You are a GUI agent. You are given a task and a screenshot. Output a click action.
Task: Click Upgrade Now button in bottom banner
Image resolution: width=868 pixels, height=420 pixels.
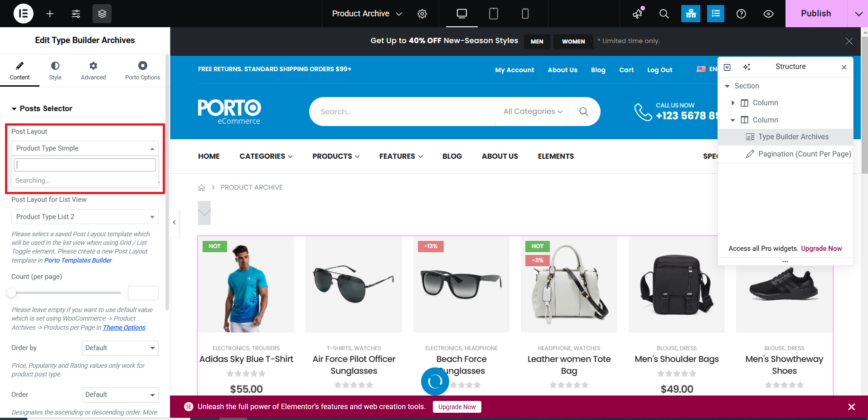point(457,407)
